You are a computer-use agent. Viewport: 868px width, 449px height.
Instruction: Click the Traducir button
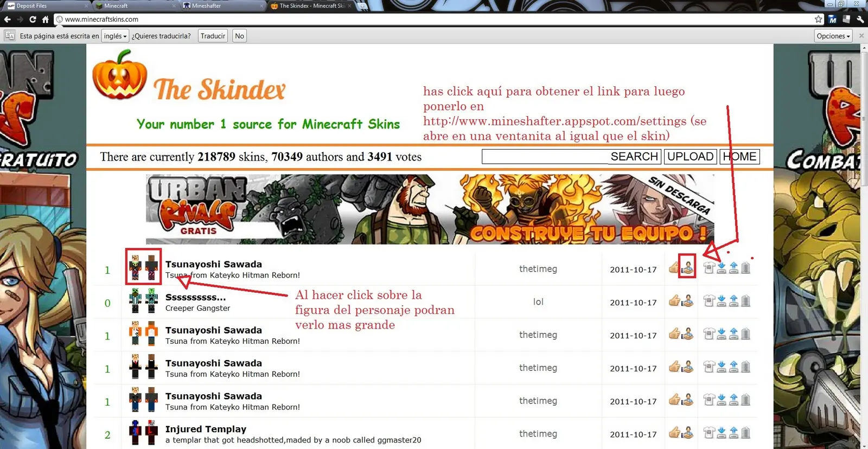coord(213,36)
